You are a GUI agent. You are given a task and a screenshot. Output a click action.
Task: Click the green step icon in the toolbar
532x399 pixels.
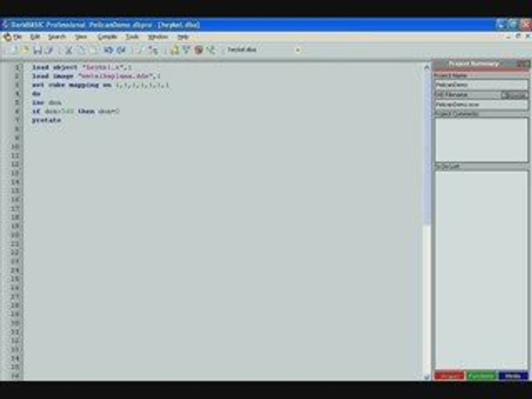[x=211, y=50]
